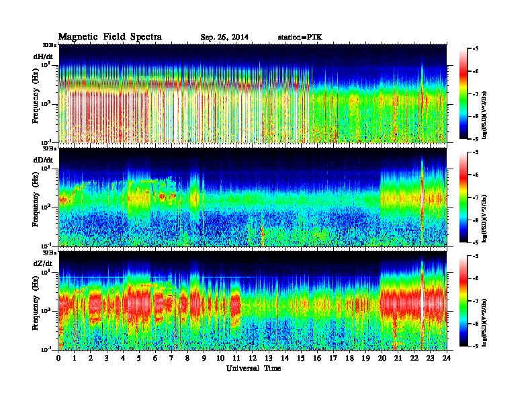532x411 pixels.
Task: Click the -5 tick on dH/dt color scale
Action: coord(476,49)
